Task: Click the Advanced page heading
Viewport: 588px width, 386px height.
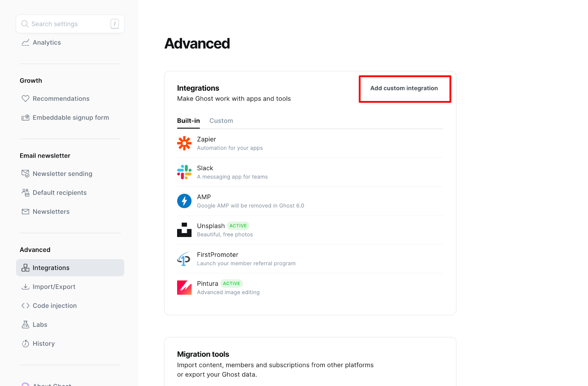Action: click(x=197, y=44)
